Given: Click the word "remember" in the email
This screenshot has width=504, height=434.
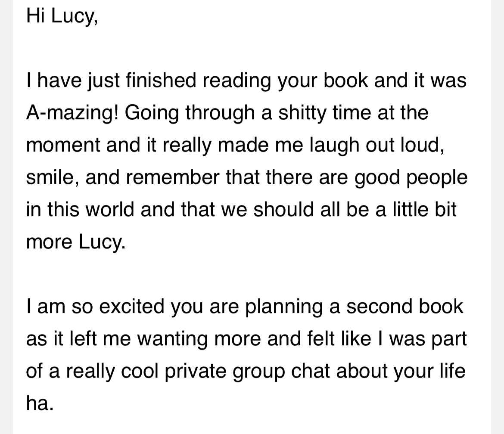Looking at the screenshot, I should pyautogui.click(x=172, y=177).
